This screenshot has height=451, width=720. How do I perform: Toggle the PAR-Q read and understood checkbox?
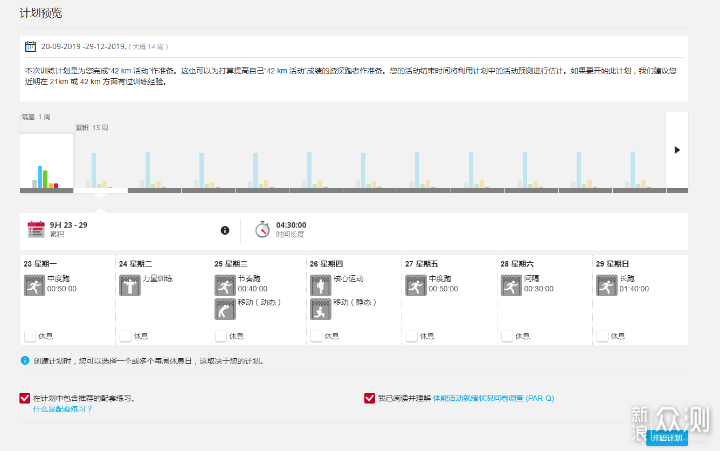pos(370,398)
